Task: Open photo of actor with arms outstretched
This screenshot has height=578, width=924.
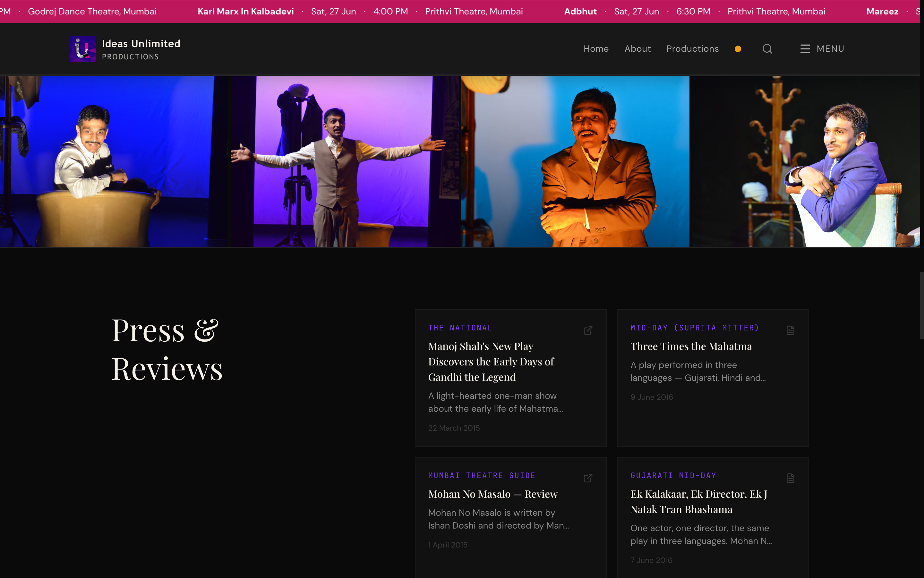Action: (x=345, y=161)
